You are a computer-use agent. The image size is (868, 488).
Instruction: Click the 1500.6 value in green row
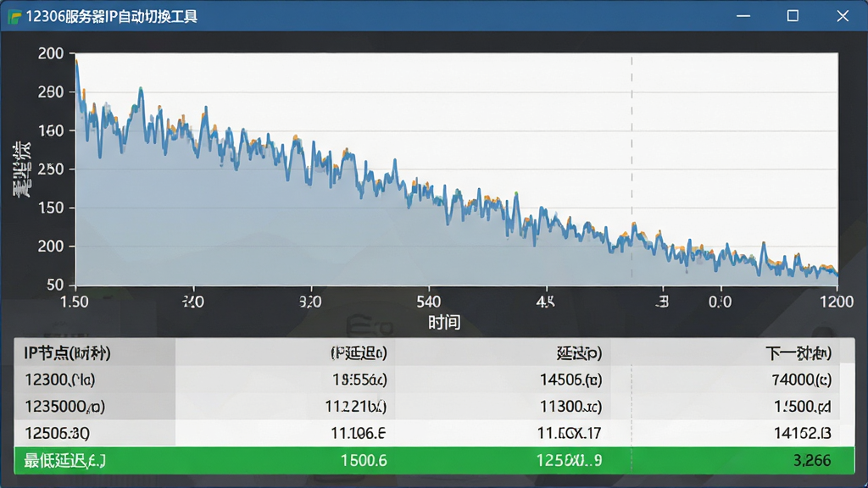pos(364,460)
